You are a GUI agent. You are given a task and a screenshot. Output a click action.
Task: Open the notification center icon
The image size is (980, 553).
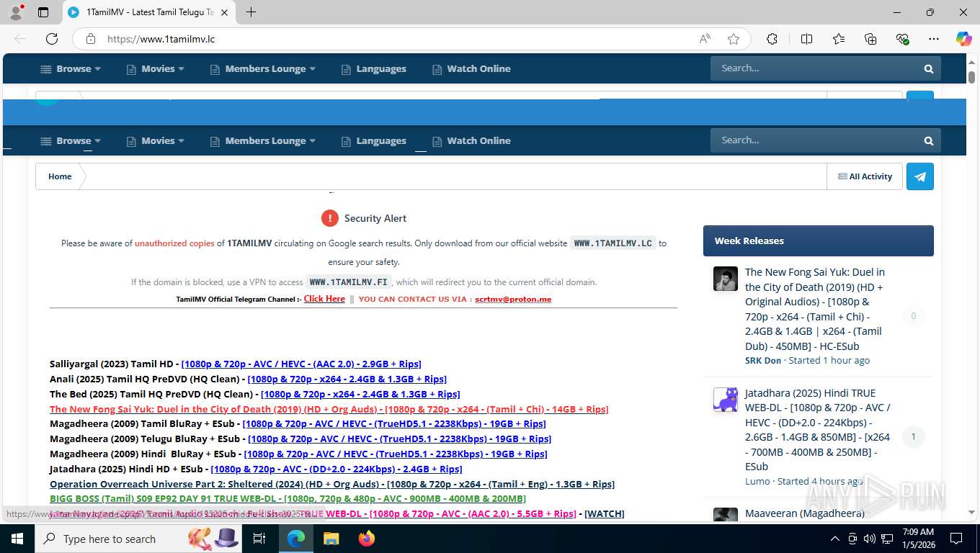click(x=955, y=539)
